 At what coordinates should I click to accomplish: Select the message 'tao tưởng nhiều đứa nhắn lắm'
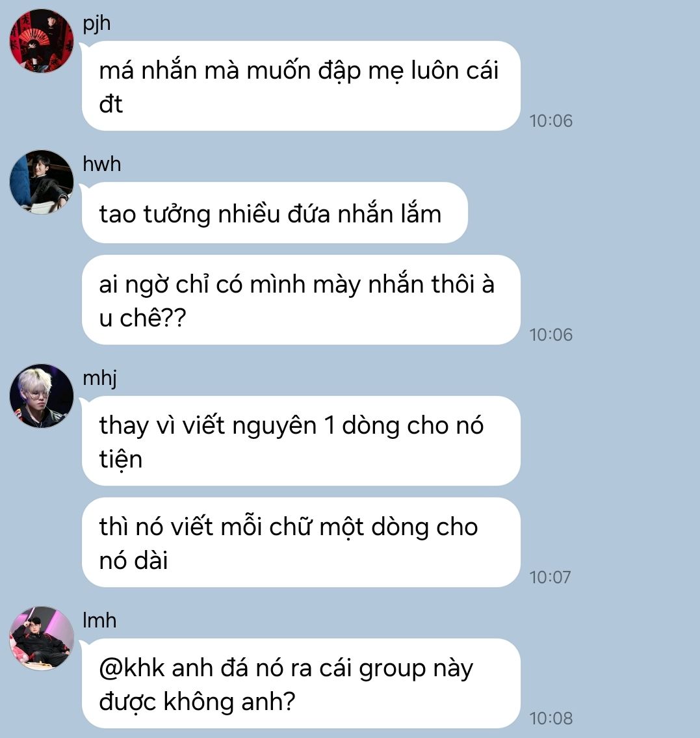[x=275, y=213]
